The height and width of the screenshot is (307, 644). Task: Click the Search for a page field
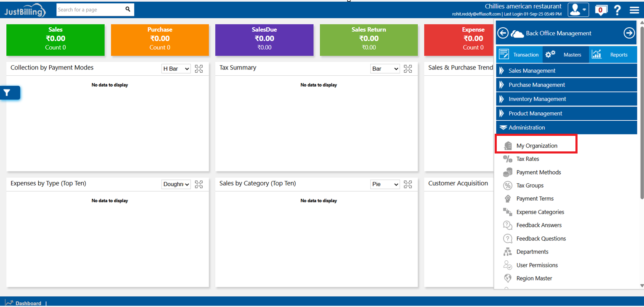pyautogui.click(x=90, y=10)
